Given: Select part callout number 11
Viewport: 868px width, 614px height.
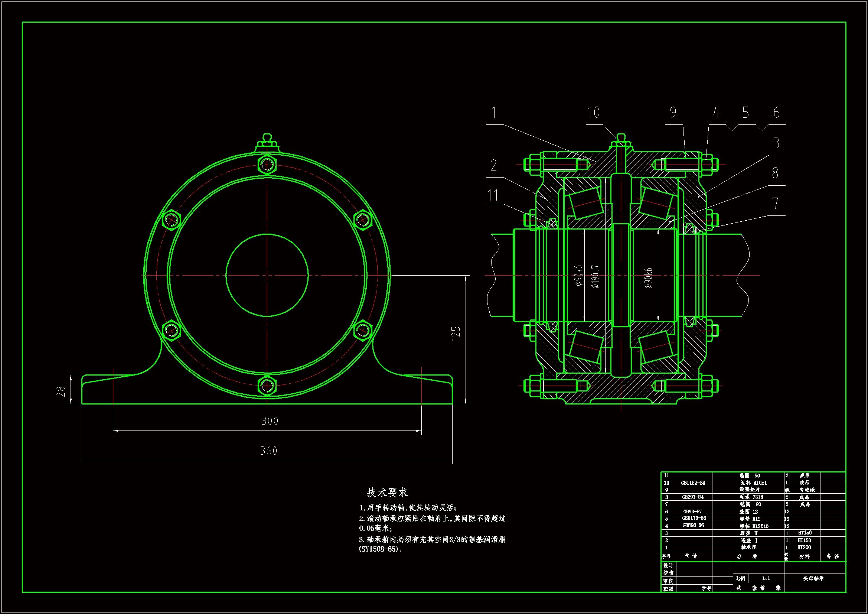Looking at the screenshot, I should (493, 195).
